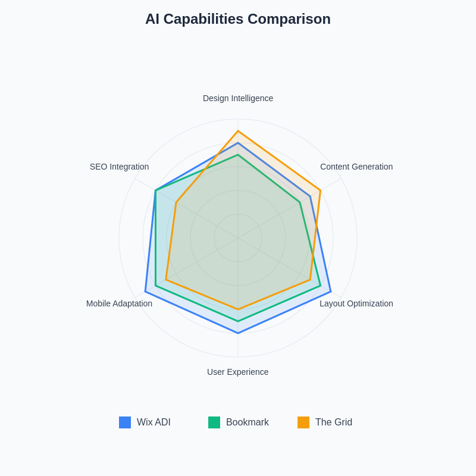Click the Design Intelligence axis label
Viewport: 476px width, 476px height.
[x=238, y=98]
